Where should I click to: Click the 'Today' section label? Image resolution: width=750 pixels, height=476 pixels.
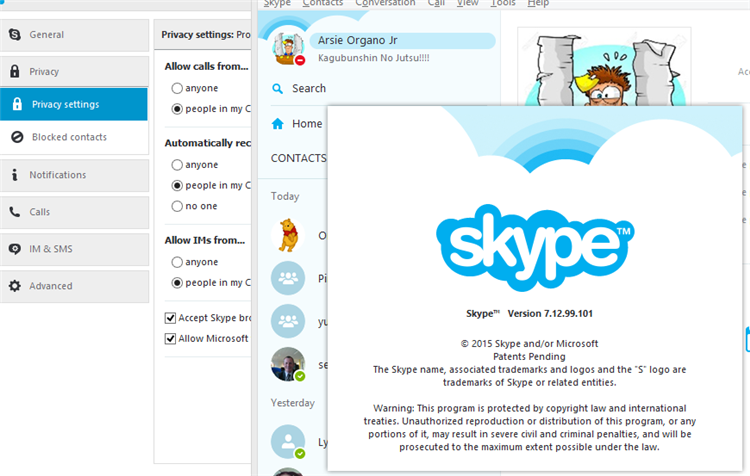(285, 197)
